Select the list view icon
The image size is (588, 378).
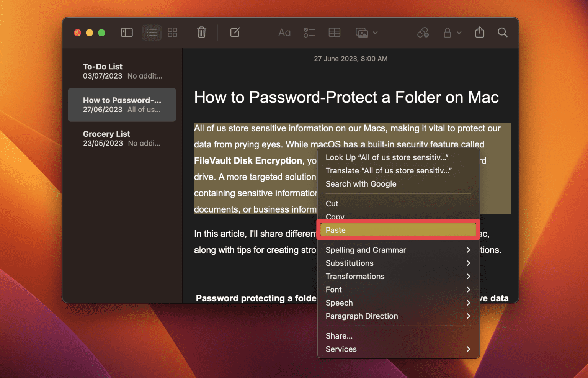(x=152, y=33)
